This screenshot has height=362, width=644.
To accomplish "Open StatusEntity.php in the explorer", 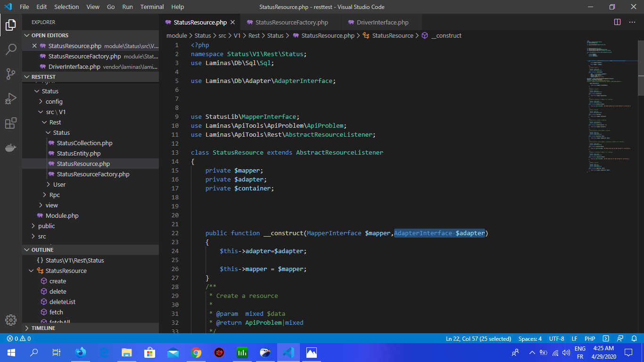I will point(78,153).
